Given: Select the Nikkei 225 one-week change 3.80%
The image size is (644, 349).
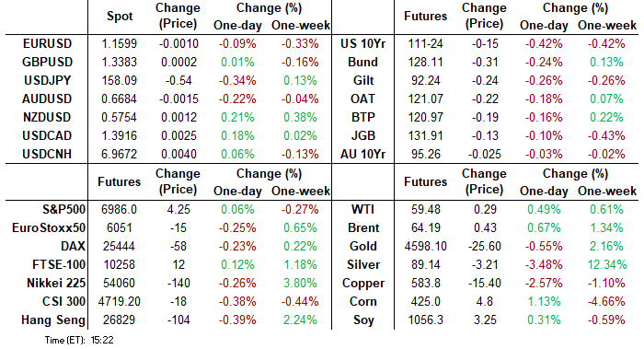Looking at the screenshot, I should coord(300,284).
